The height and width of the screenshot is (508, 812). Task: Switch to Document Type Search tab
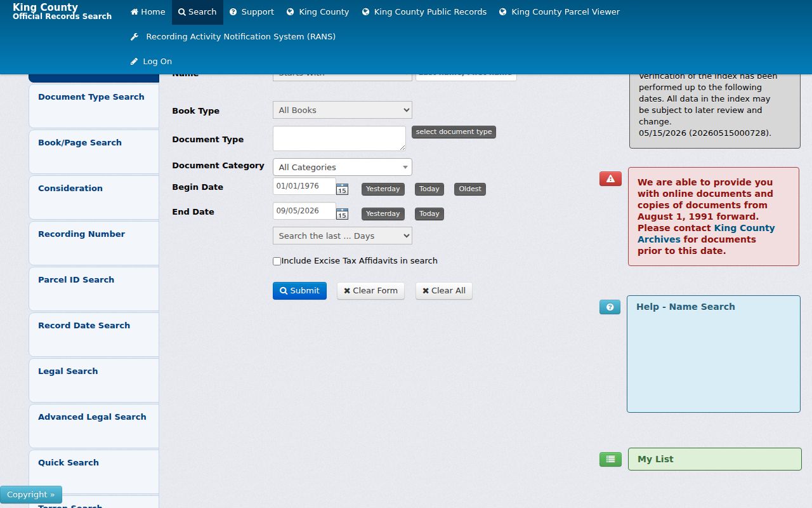[x=94, y=106]
